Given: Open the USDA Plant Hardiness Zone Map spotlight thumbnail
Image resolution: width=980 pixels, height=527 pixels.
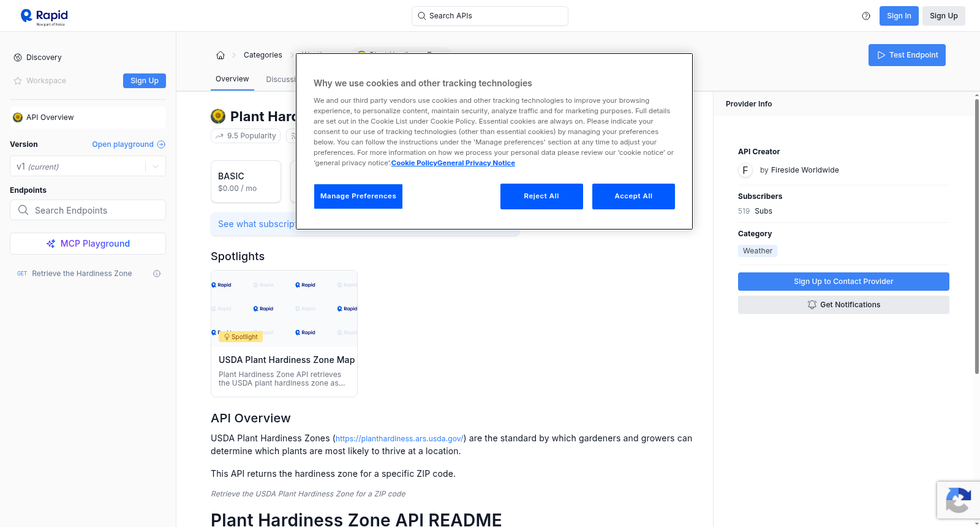Looking at the screenshot, I should pyautogui.click(x=284, y=308).
